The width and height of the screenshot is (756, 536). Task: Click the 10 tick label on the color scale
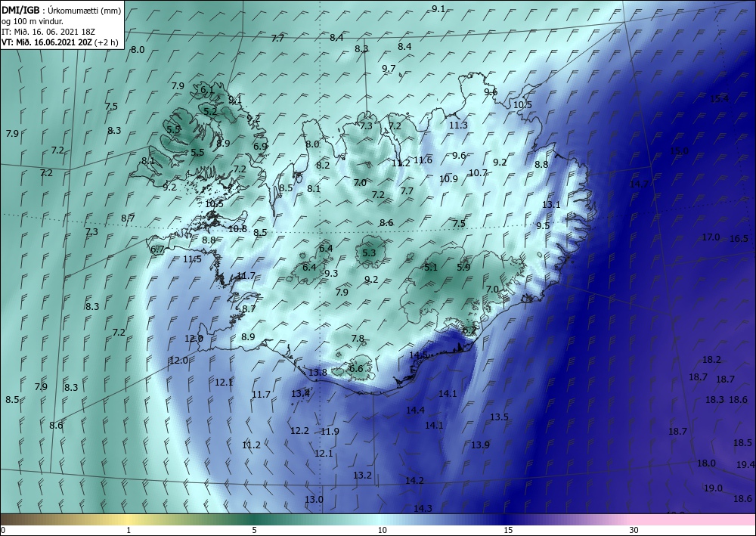(382, 530)
